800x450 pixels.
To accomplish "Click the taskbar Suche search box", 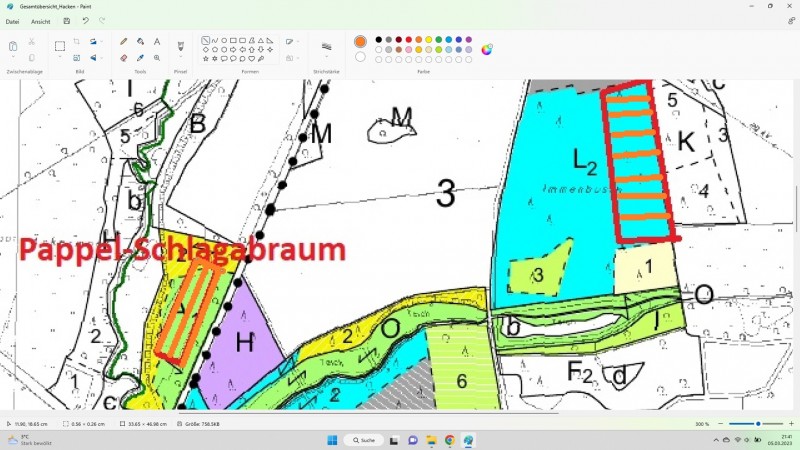I will pos(364,440).
